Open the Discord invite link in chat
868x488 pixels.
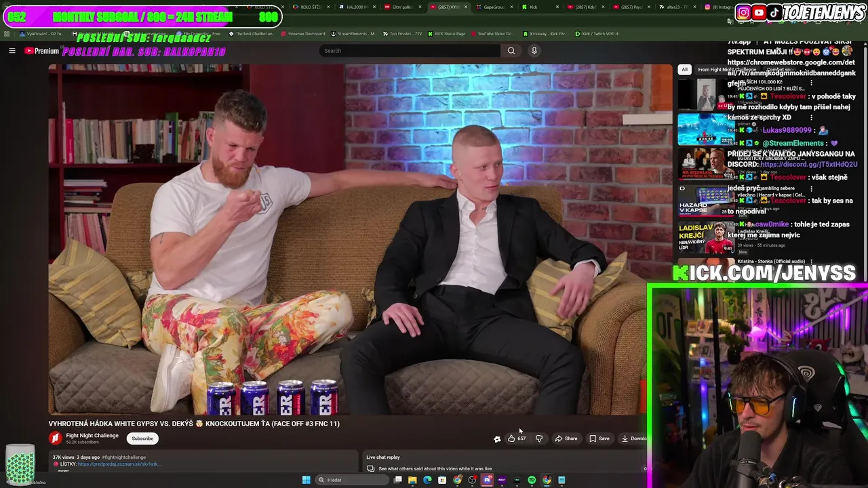point(808,164)
